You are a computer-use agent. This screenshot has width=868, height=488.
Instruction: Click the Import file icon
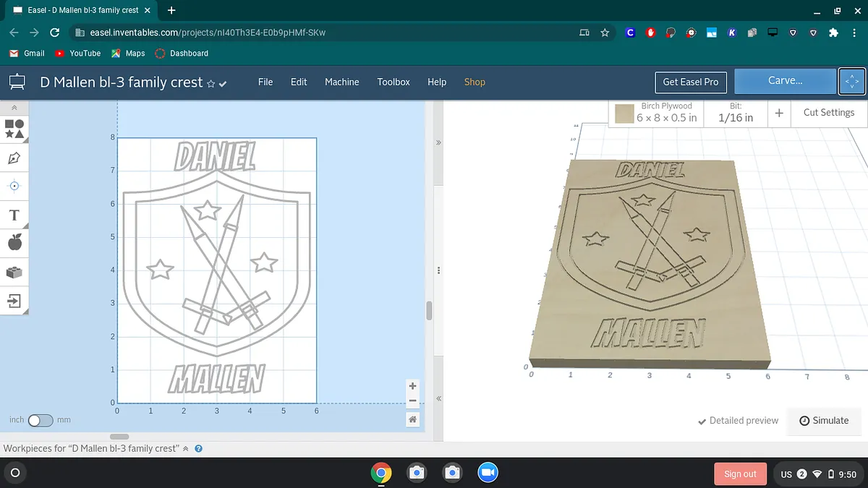(x=14, y=300)
